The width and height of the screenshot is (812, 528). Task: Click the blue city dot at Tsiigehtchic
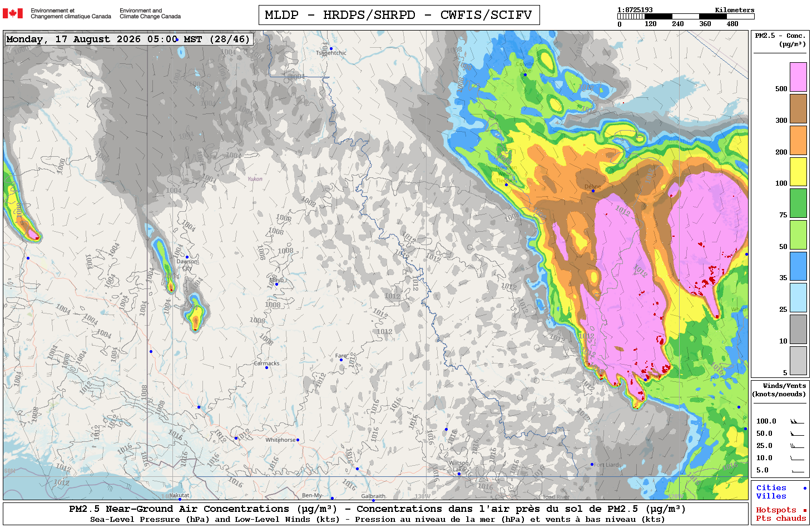point(331,48)
